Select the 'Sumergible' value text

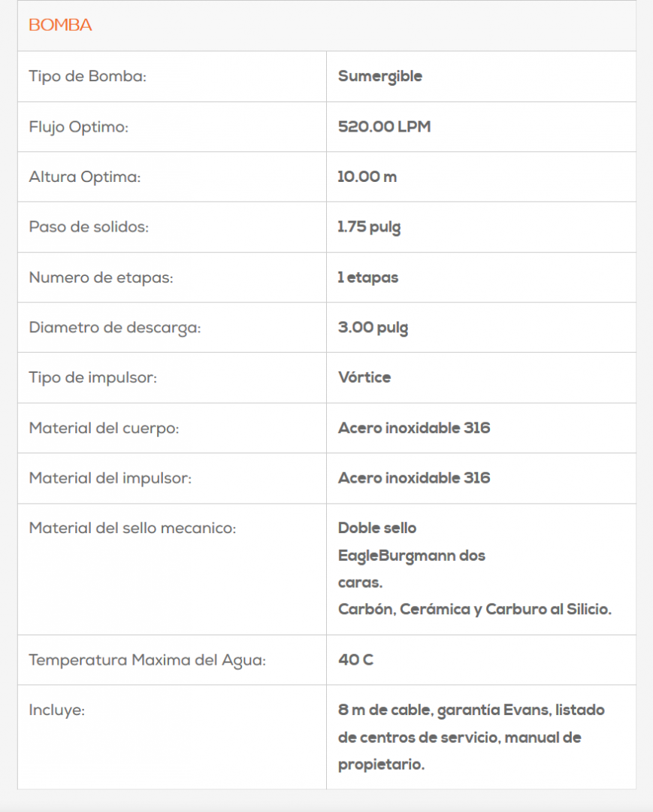point(380,77)
